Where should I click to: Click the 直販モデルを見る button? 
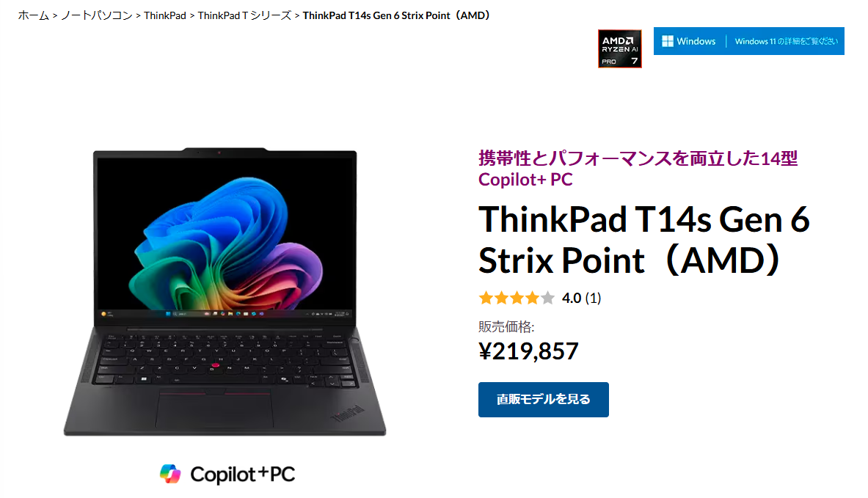[543, 400]
